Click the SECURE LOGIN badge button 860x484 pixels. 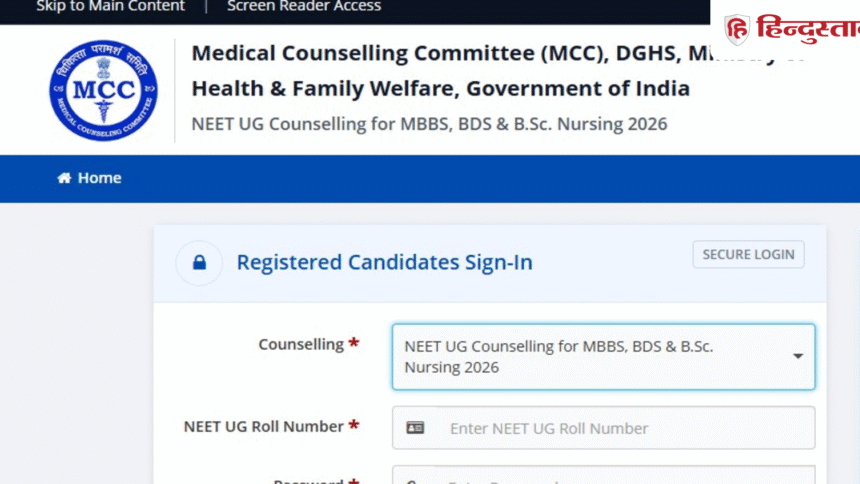748,255
